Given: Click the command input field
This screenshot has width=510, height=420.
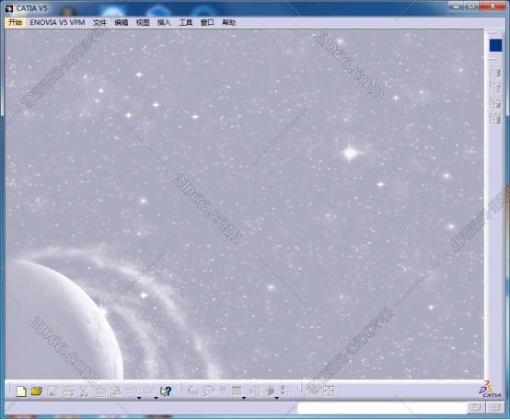Looking at the screenshot, I should click(x=382, y=408).
